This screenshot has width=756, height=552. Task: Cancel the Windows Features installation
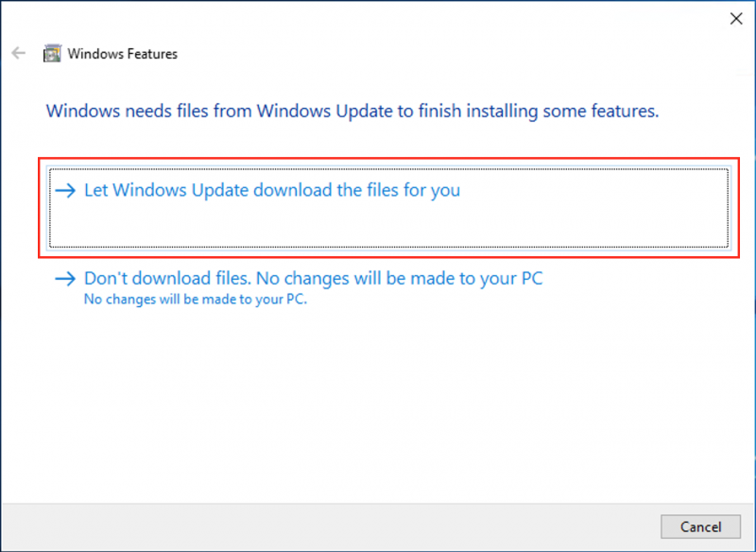(x=699, y=526)
